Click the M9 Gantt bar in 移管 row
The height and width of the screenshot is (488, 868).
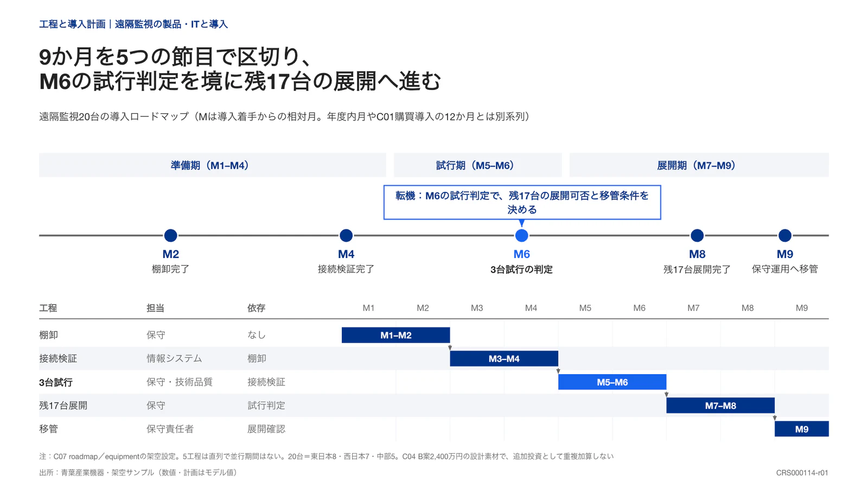tap(802, 429)
